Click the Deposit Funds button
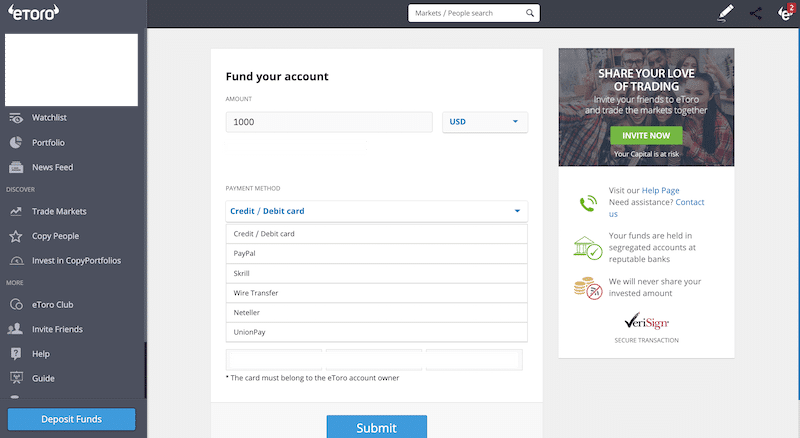The width and height of the screenshot is (800, 438). (71, 419)
